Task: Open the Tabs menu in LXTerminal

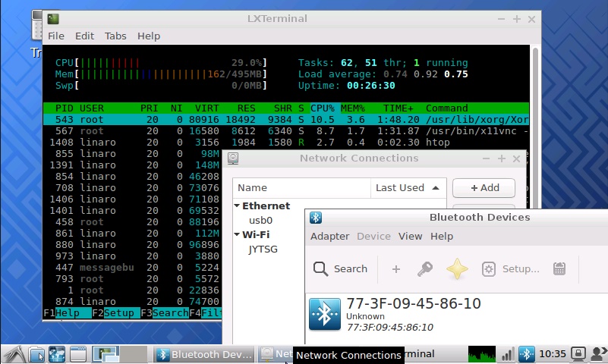Action: click(x=115, y=36)
